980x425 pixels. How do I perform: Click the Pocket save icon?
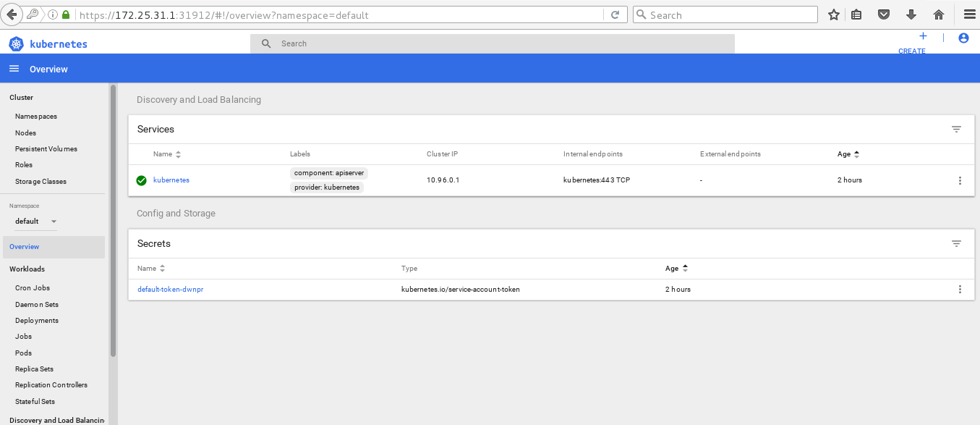884,14
